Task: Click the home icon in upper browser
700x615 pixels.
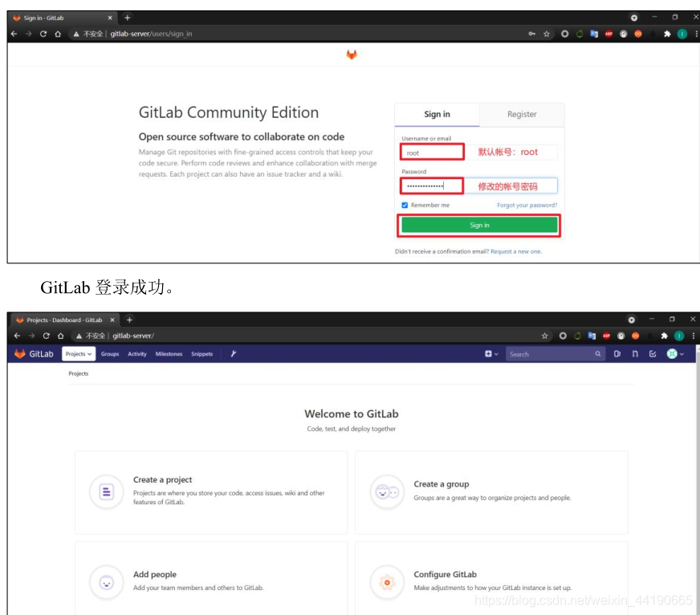Action: coord(58,34)
